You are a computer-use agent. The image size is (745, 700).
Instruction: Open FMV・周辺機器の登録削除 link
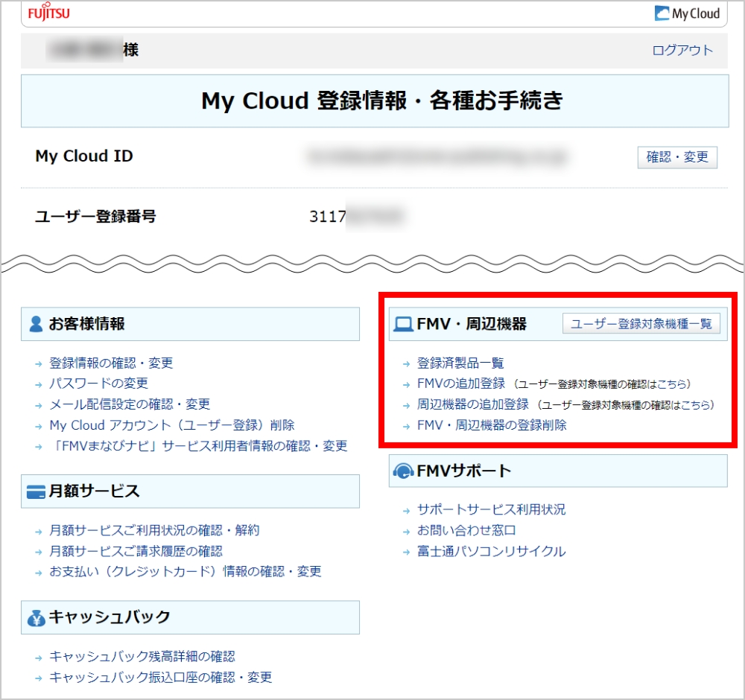pos(492,425)
